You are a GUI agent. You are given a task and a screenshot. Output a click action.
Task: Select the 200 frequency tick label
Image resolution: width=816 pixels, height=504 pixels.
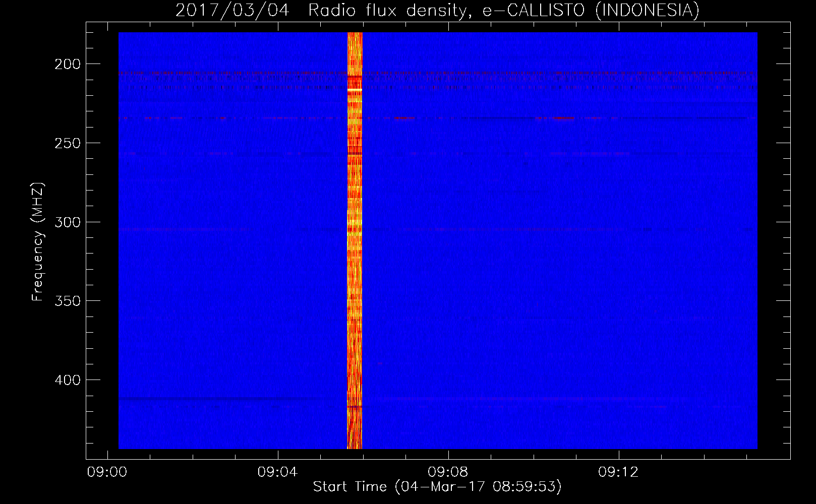[68, 64]
